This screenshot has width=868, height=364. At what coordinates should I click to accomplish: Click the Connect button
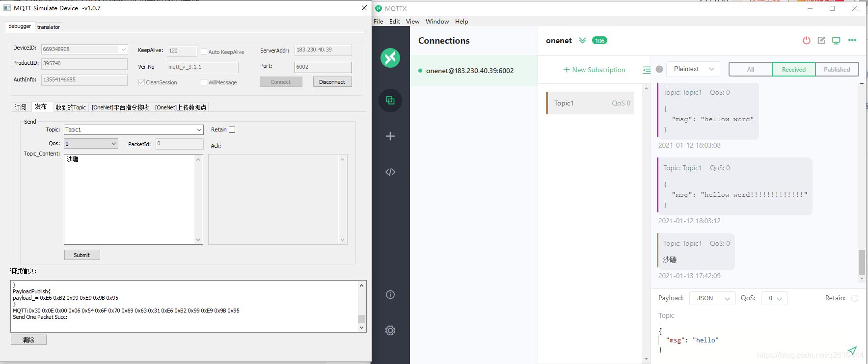pos(281,82)
